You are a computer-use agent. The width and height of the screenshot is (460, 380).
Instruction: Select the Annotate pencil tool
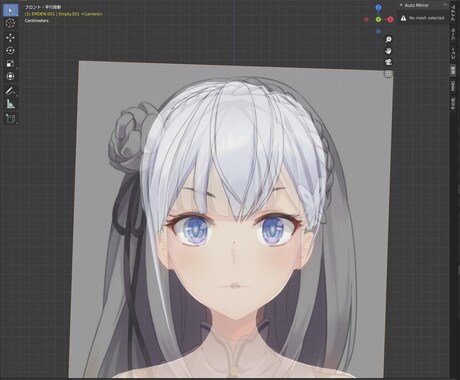pos(10,91)
